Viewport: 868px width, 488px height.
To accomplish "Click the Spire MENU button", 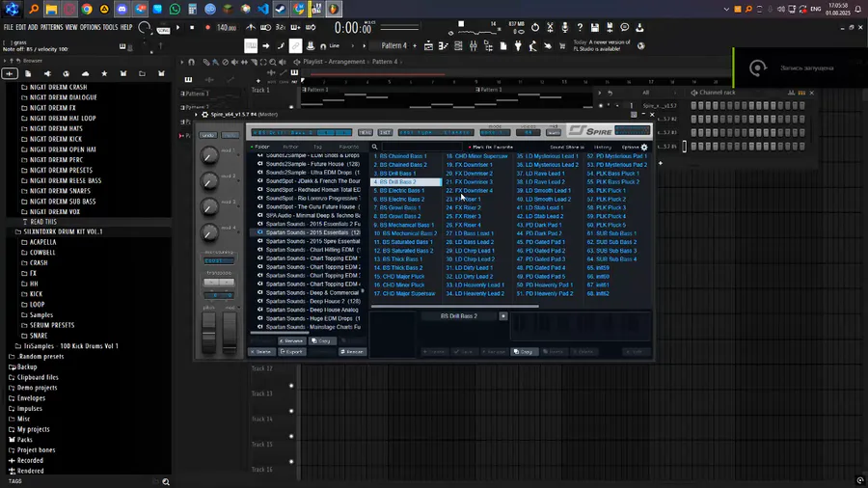I will [x=366, y=133].
